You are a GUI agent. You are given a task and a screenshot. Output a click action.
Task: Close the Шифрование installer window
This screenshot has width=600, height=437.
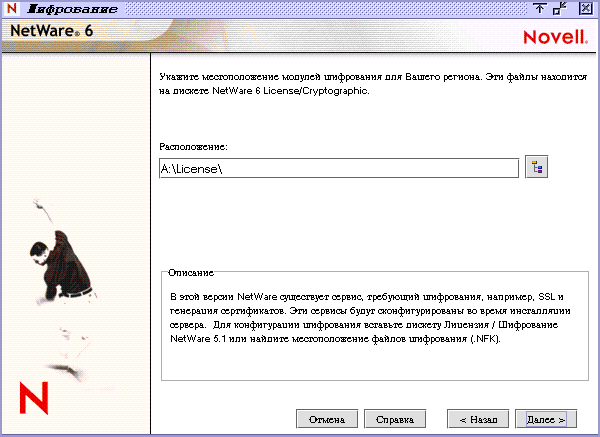point(585,8)
